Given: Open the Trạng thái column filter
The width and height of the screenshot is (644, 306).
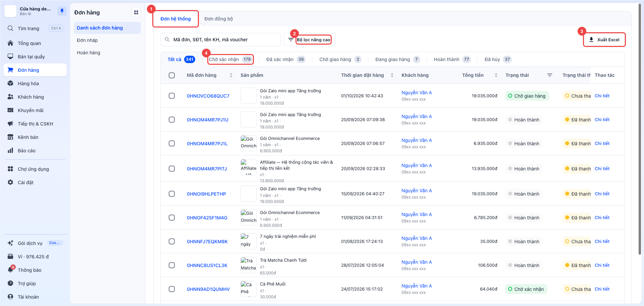Looking at the screenshot, I should (550, 75).
